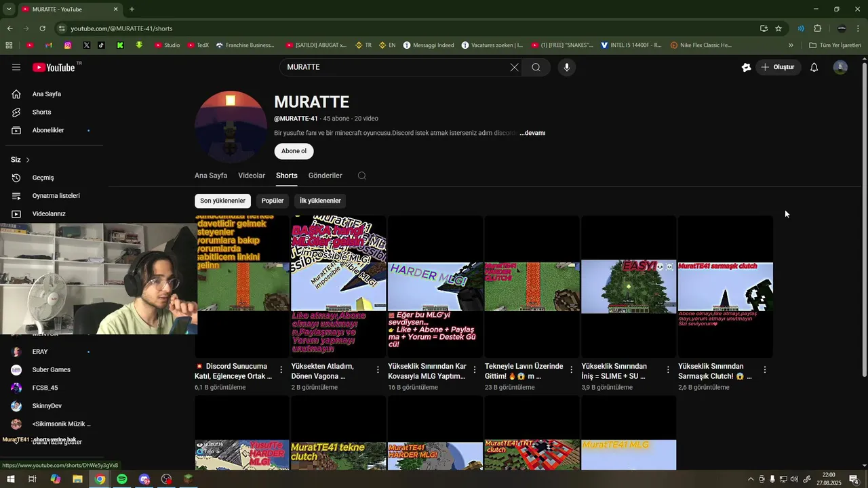Viewport: 868px width, 488px height.
Task: Open the YouTube hamburger guide menu
Action: (16, 67)
